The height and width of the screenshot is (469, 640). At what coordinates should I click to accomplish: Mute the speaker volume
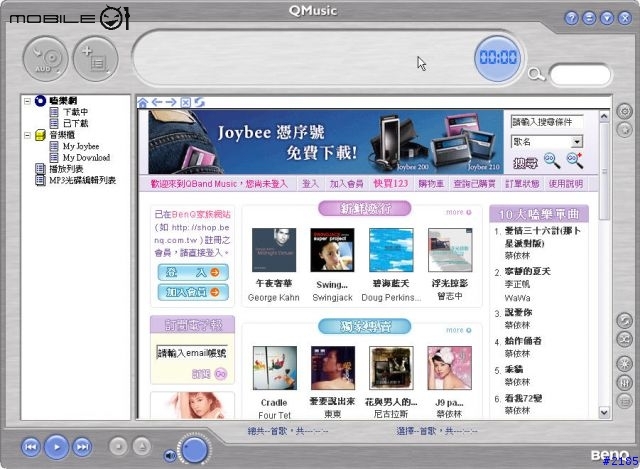pyautogui.click(x=170, y=456)
